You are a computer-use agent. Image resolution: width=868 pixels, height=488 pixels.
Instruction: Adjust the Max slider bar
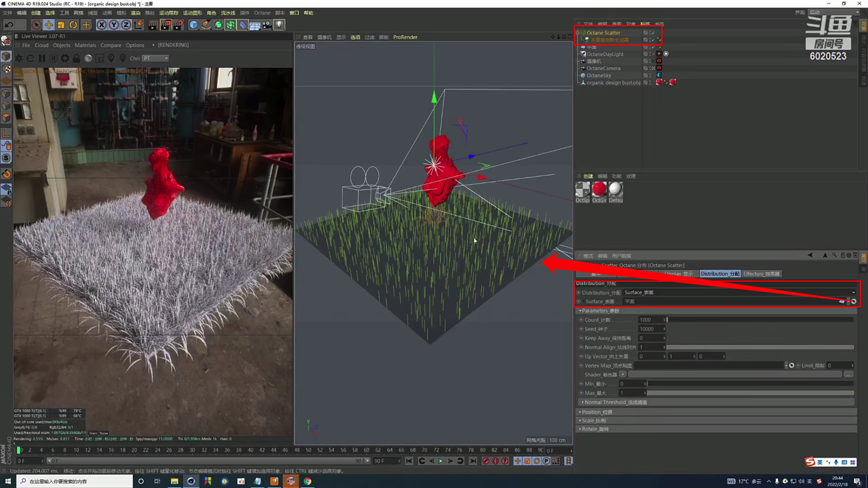point(750,393)
